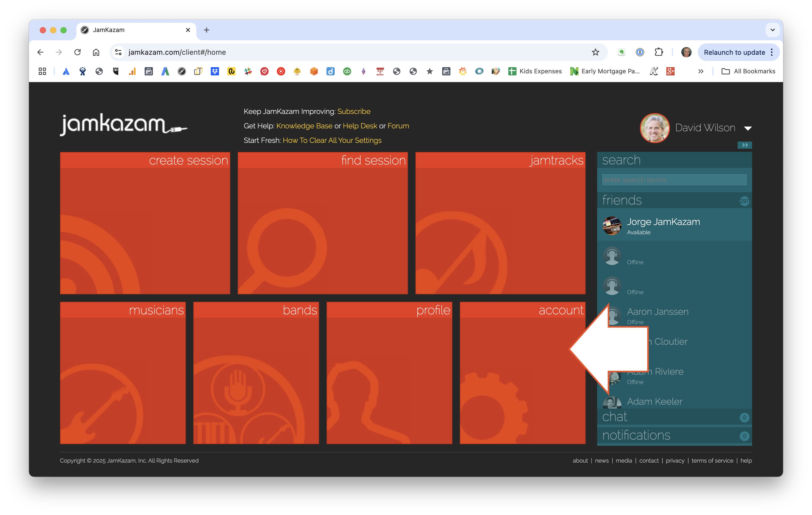The height and width of the screenshot is (515, 812).
Task: Open the bands tile
Action: (x=256, y=373)
